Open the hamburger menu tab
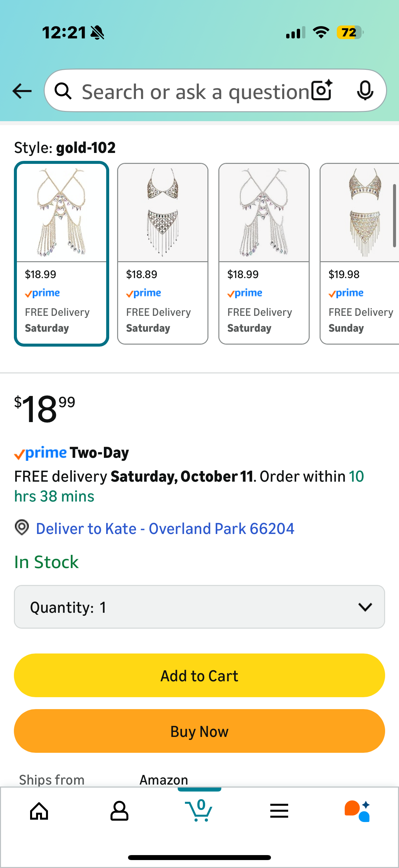 [279, 811]
